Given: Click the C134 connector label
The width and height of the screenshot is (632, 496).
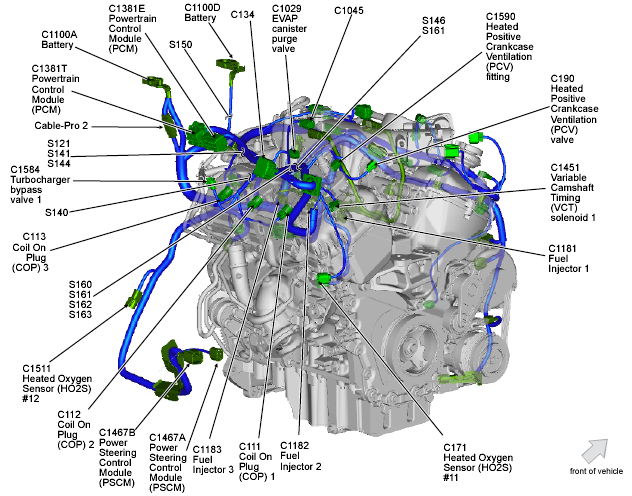Looking at the screenshot, I should 243,15.
